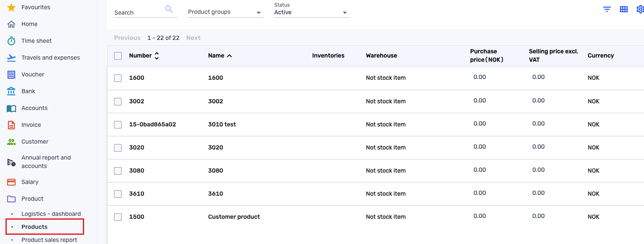
Task: Select the checkbox beside Customer product
Action: tap(118, 217)
